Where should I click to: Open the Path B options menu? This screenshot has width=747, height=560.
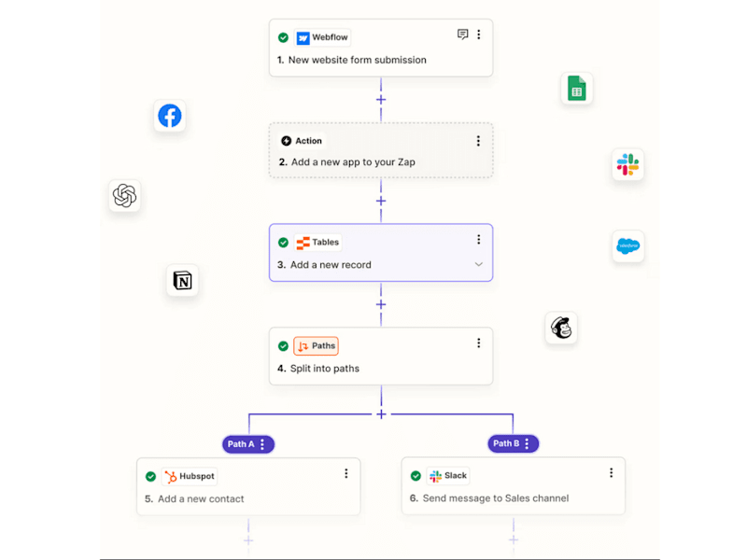click(x=527, y=444)
